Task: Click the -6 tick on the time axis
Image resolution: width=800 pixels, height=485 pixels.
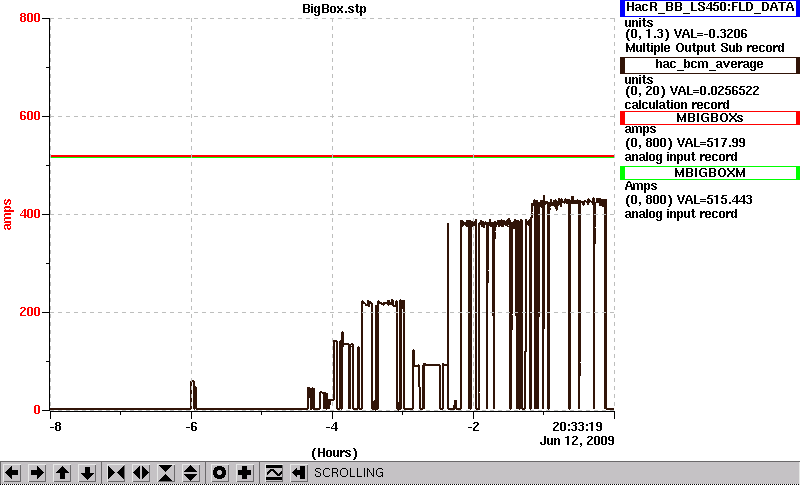Action: 191,426
